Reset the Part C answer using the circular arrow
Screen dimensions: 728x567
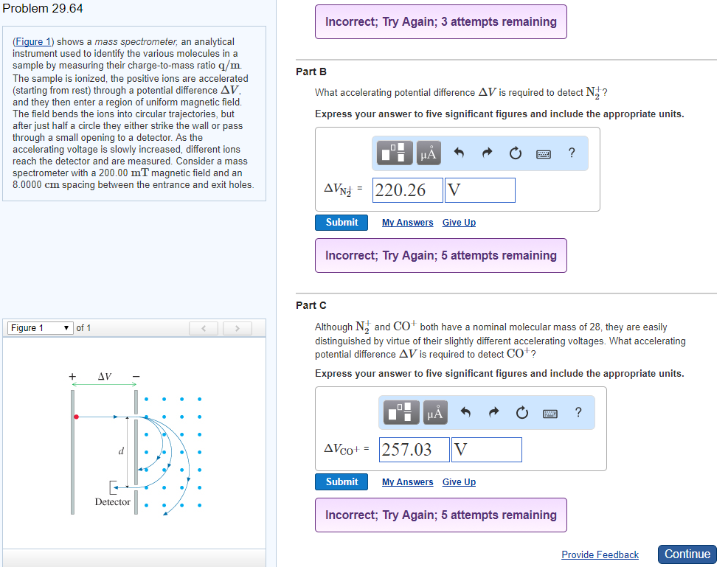point(521,412)
